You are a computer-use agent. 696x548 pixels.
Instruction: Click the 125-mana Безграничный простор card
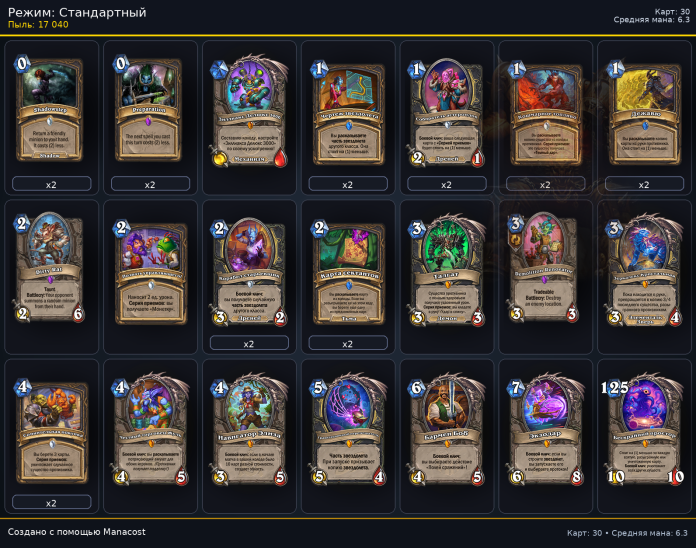(644, 429)
